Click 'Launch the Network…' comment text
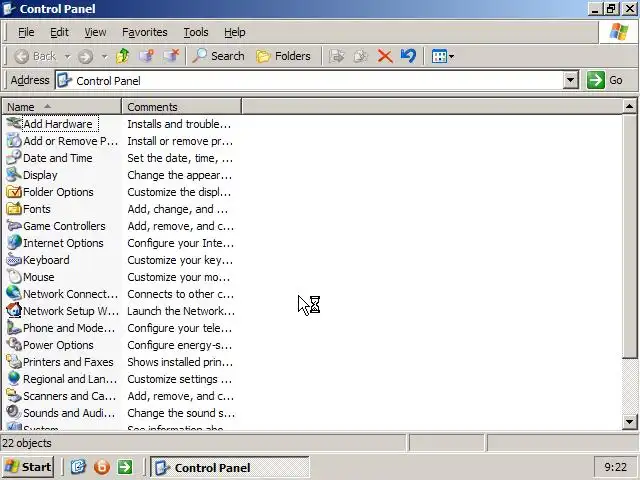The height and width of the screenshot is (480, 640). [x=181, y=311]
